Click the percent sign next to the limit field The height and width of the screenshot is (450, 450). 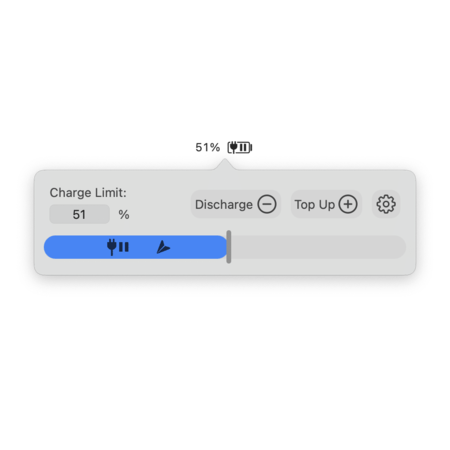point(124,214)
